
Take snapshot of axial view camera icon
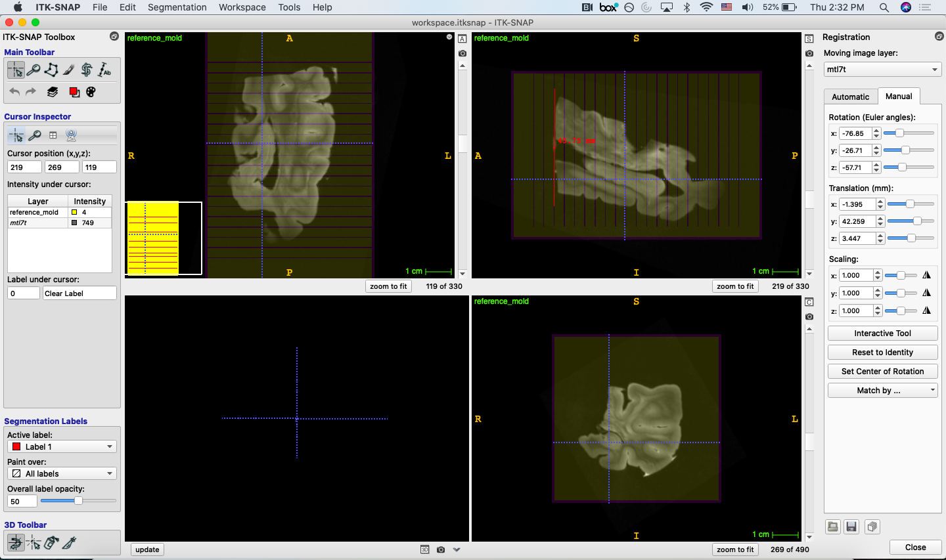coord(462,53)
